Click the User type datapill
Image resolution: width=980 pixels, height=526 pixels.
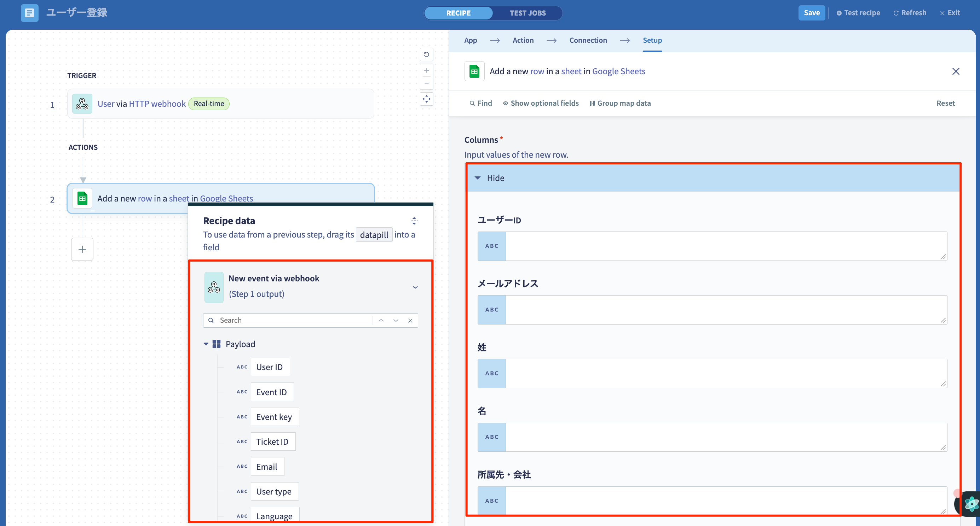coord(274,491)
